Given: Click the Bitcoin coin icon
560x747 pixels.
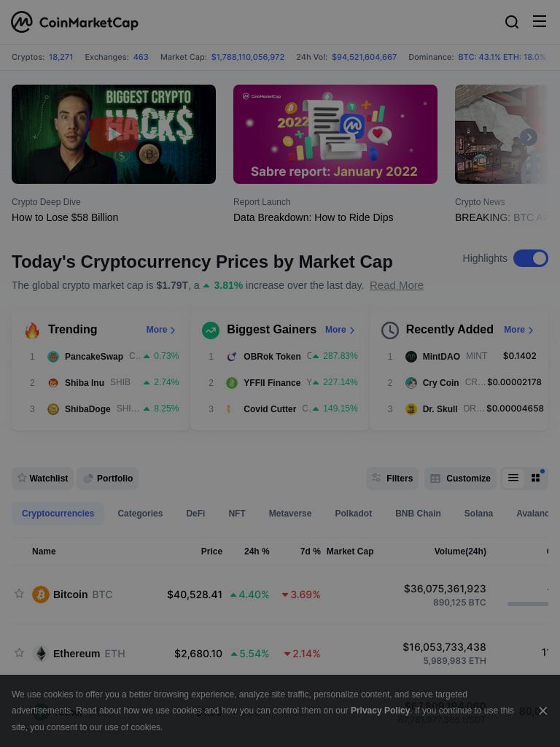Looking at the screenshot, I should click(41, 595).
